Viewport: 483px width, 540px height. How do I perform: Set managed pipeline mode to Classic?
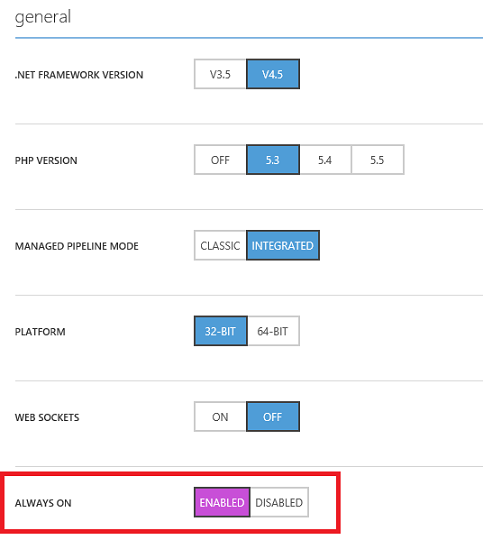tap(220, 246)
